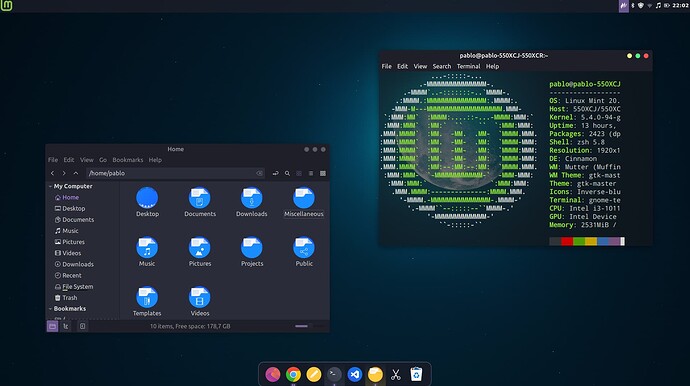
Task: Collapse the My Computer section
Action: pyautogui.click(x=50, y=186)
